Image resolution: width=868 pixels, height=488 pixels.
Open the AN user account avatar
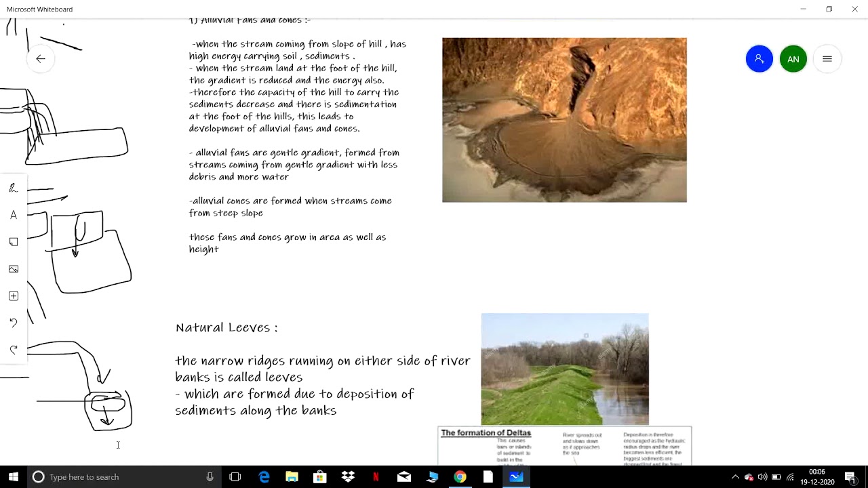click(793, 59)
